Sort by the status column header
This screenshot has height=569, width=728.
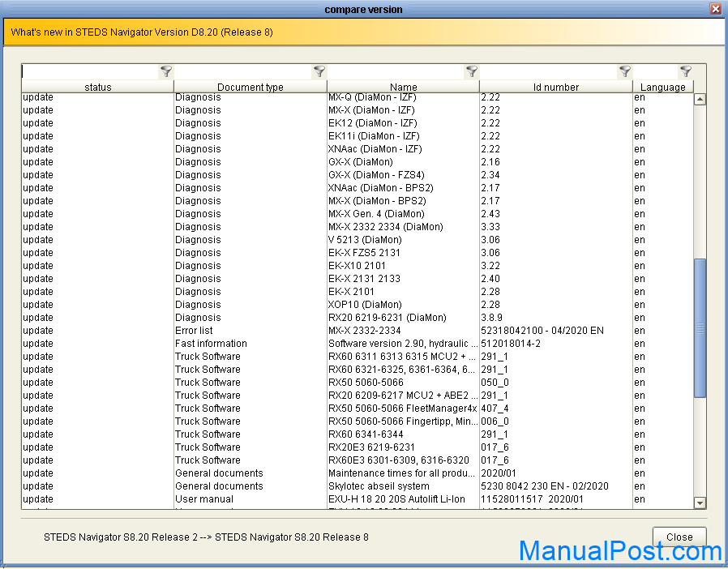click(98, 87)
